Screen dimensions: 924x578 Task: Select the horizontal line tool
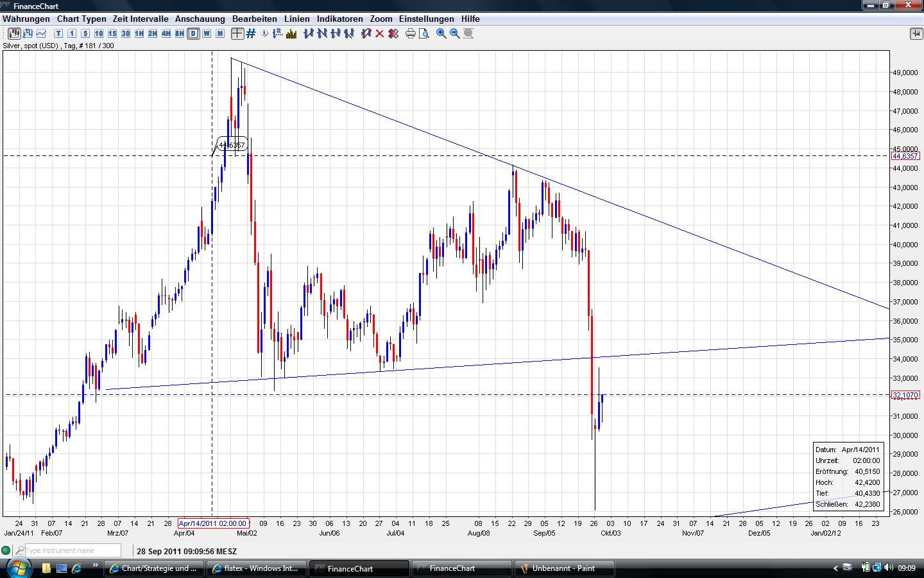click(336, 33)
